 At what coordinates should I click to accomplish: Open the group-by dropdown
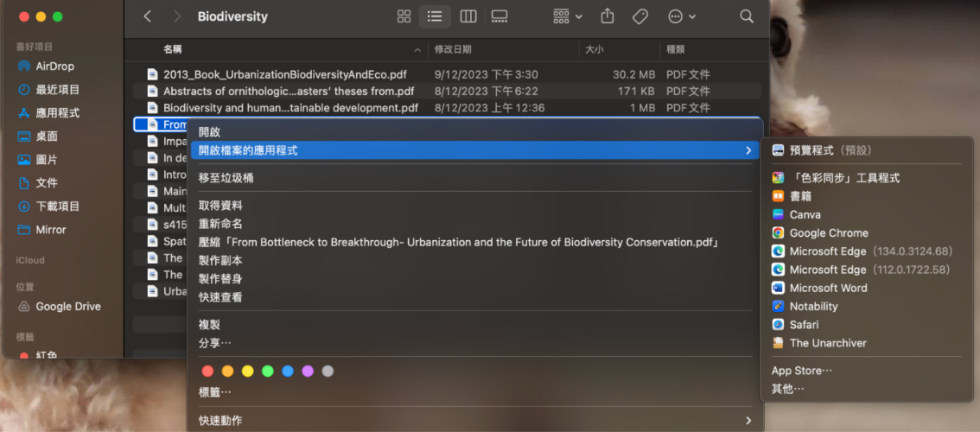click(x=567, y=16)
